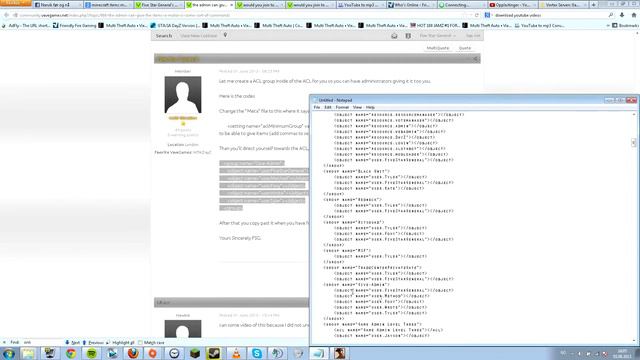Open the Notepad taskbar button
This screenshot has width=640, height=360.
[318, 353]
